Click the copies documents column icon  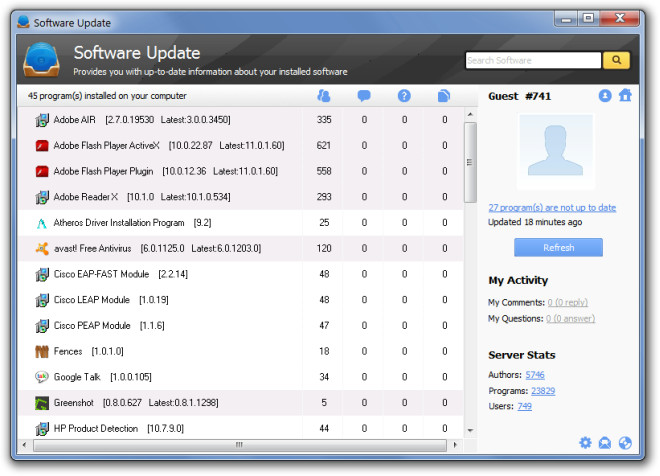[x=444, y=96]
